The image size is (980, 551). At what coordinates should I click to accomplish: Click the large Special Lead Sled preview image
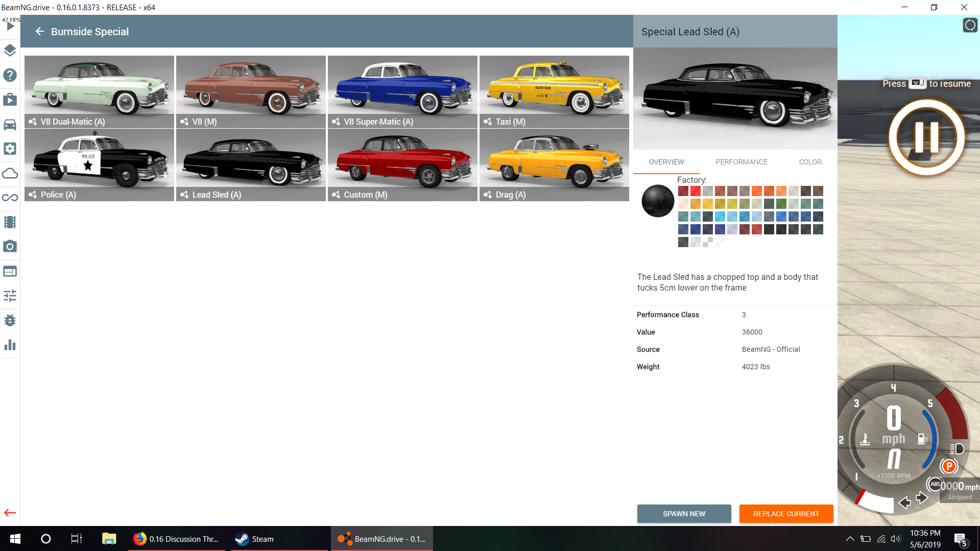735,99
